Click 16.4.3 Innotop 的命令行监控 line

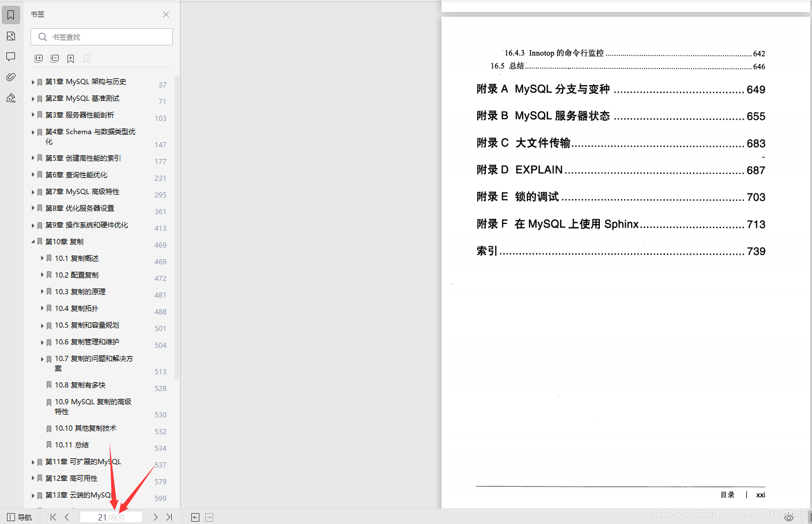pos(635,53)
